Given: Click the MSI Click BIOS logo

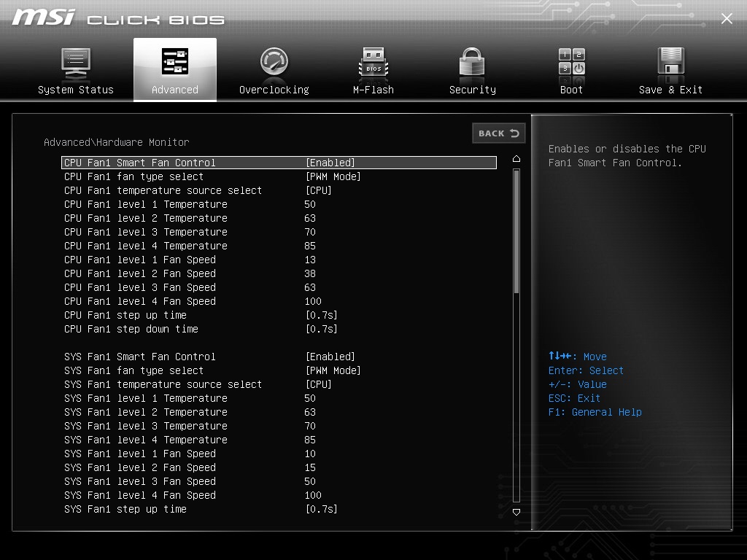Looking at the screenshot, I should point(118,17).
